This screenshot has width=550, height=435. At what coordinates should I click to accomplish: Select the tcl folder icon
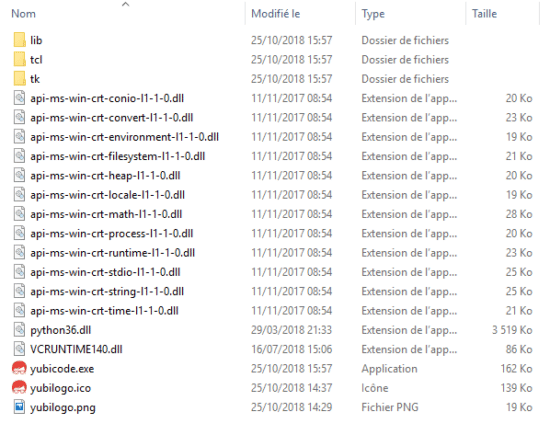[x=20, y=59]
